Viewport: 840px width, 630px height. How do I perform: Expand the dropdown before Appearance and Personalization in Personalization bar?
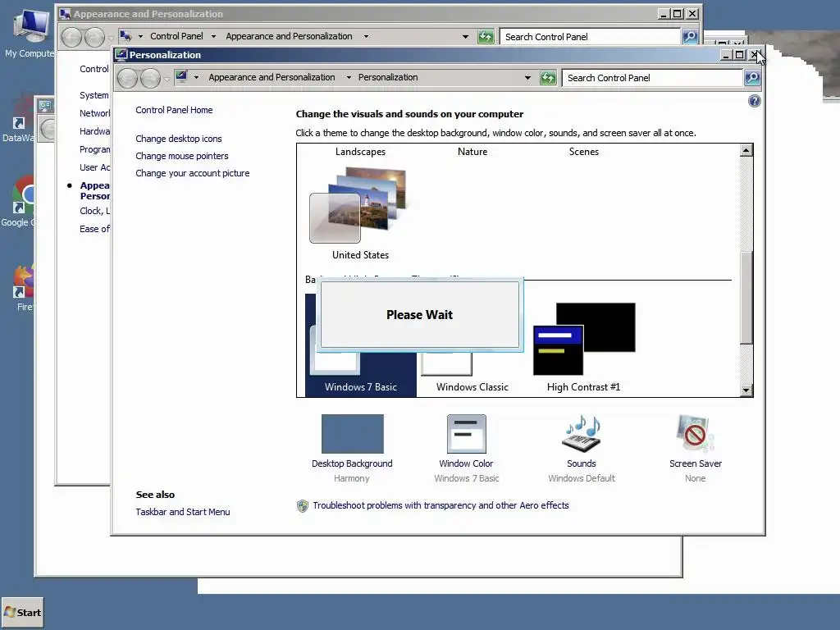(x=197, y=77)
